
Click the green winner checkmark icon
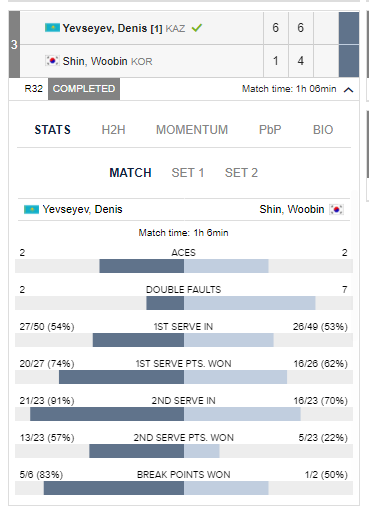pyautogui.click(x=197, y=28)
